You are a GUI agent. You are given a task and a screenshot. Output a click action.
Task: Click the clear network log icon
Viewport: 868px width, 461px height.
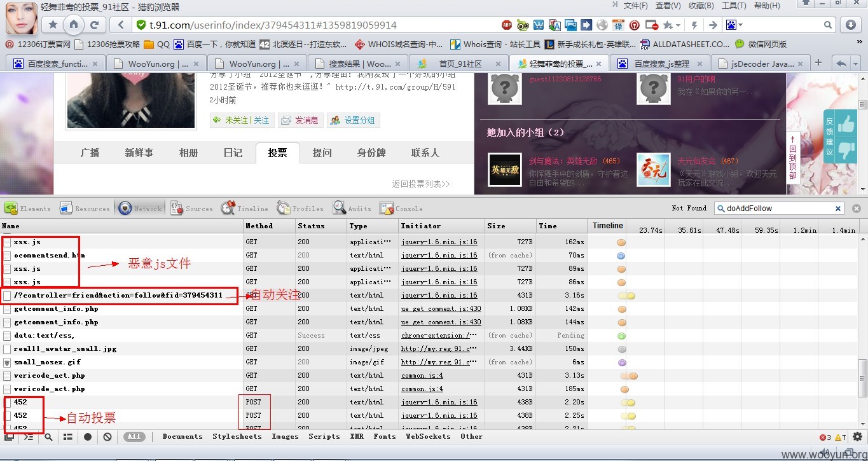pyautogui.click(x=107, y=437)
